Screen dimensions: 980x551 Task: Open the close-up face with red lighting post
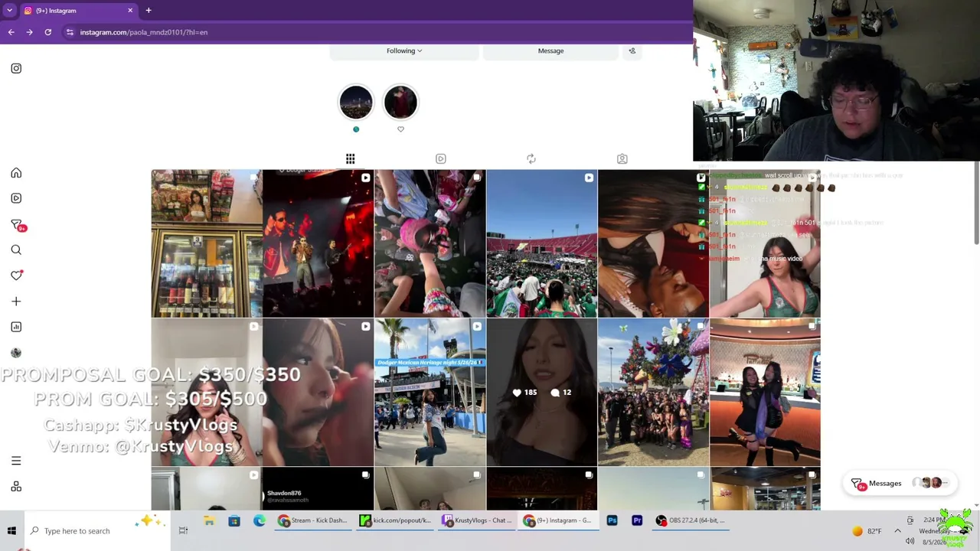(x=318, y=393)
